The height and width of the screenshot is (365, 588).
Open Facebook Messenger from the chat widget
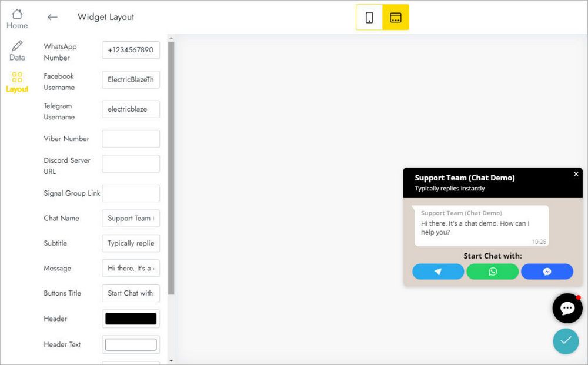pyautogui.click(x=547, y=272)
